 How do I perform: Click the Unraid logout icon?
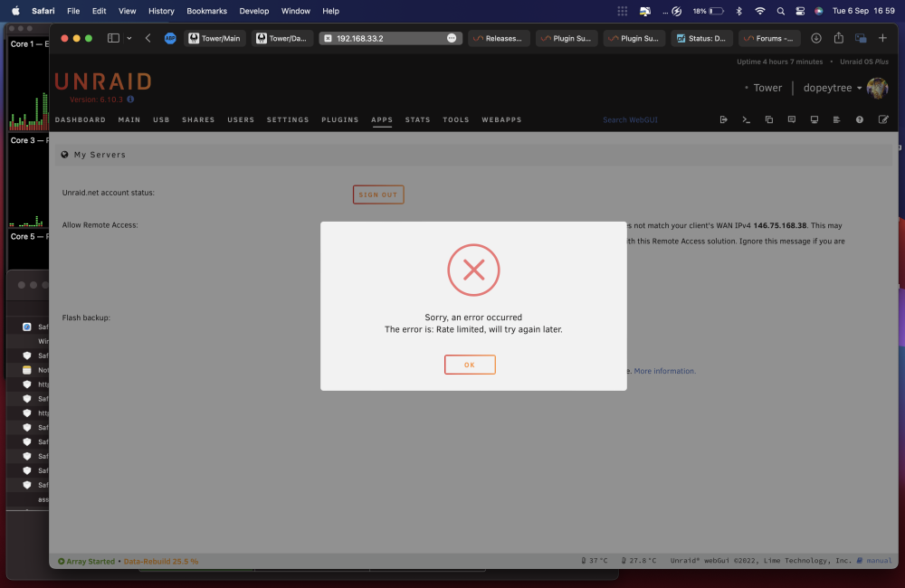pos(724,119)
